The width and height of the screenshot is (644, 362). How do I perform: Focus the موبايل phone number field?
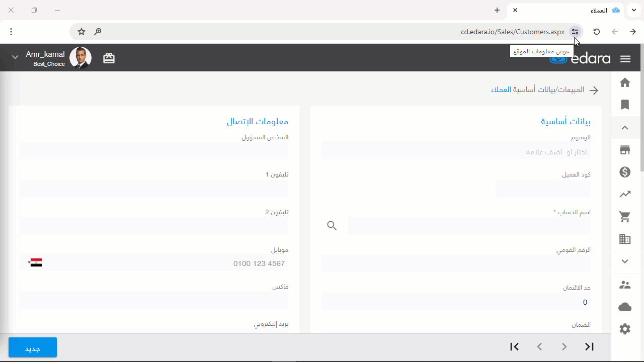(153, 263)
